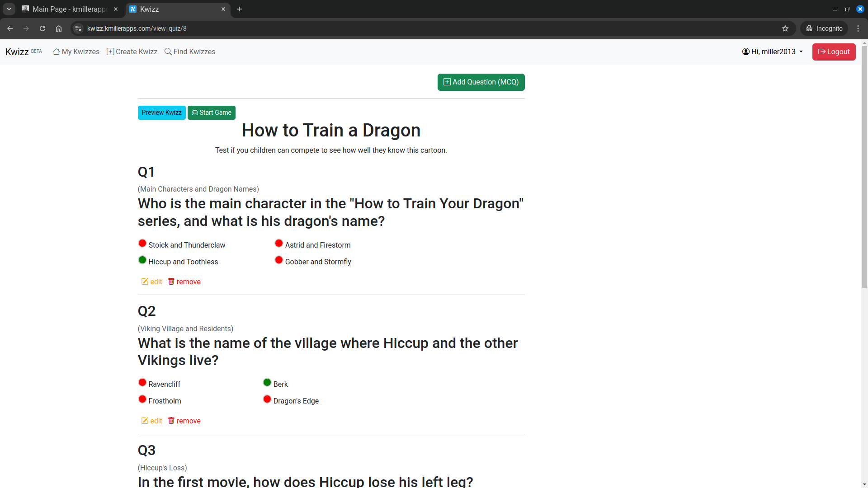Click the 'Hiccup and Toothless' answer text
Image resolution: width=868 pixels, height=488 pixels.
point(183,262)
